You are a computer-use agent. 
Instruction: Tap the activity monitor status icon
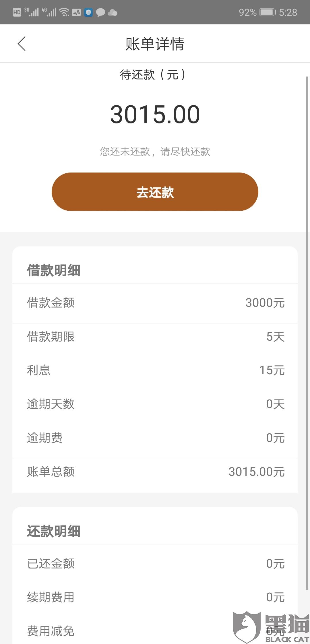76,12
